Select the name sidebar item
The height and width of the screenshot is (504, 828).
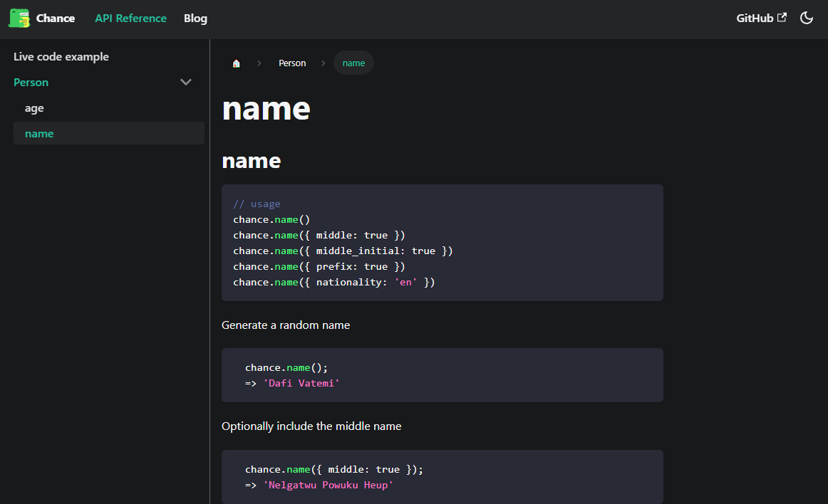click(x=109, y=134)
